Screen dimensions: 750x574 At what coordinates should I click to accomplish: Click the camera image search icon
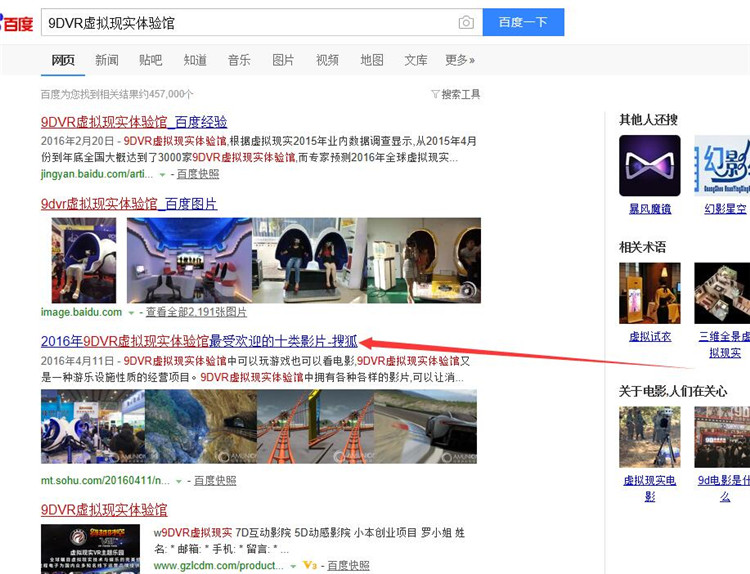(466, 22)
